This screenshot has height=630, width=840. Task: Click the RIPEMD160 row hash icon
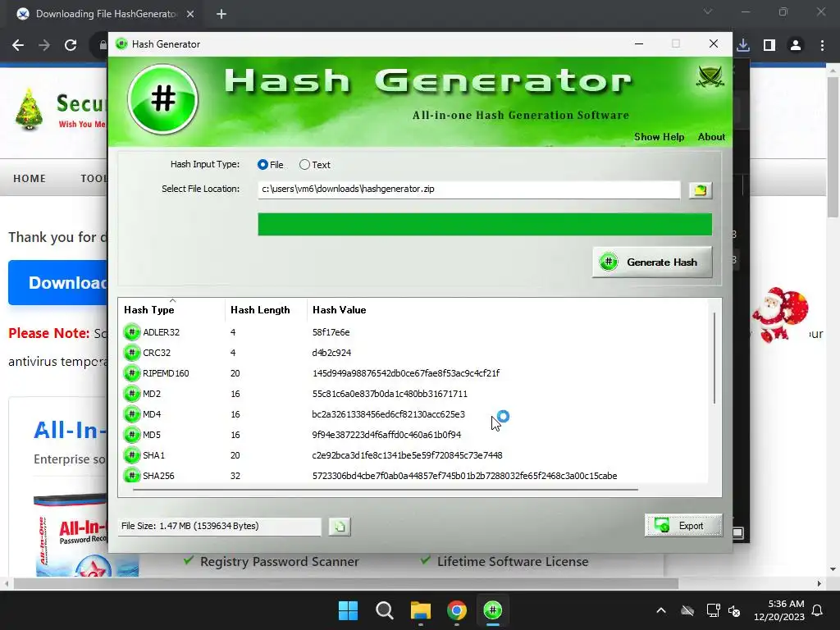[131, 373]
